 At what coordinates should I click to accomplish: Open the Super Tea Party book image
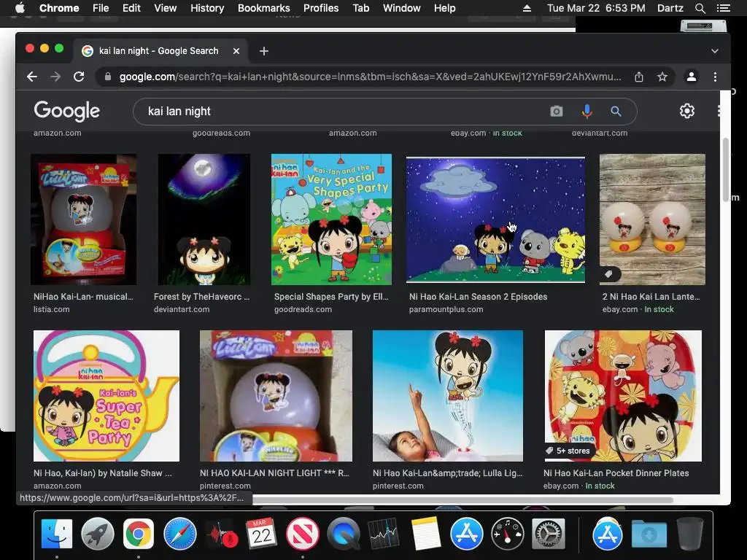click(107, 396)
